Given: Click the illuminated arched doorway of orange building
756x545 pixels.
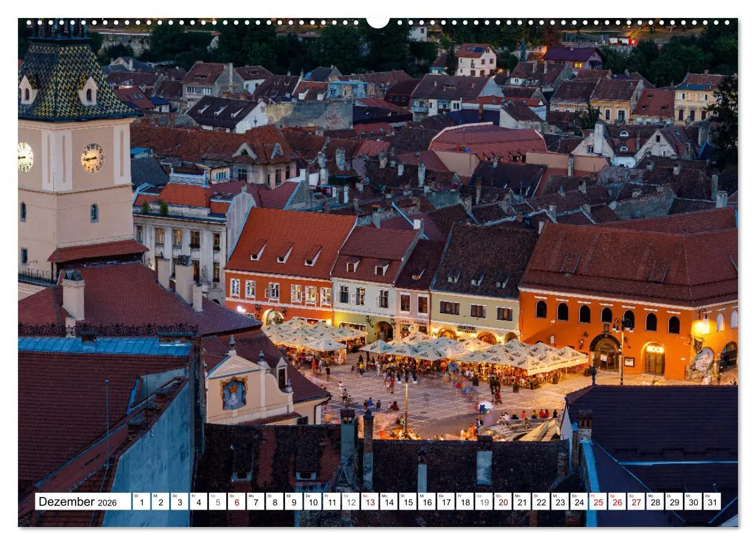Looking at the screenshot, I should [654, 359].
